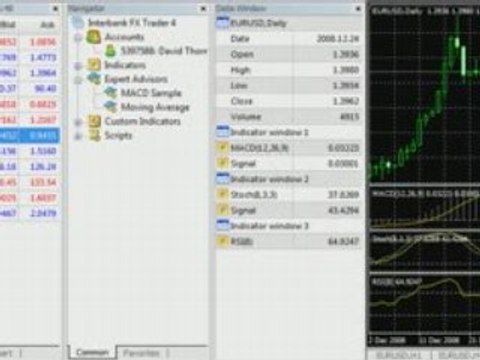The width and height of the screenshot is (480, 360).
Task: Select the Indicators folder icon in Navigator
Action: tap(94, 65)
